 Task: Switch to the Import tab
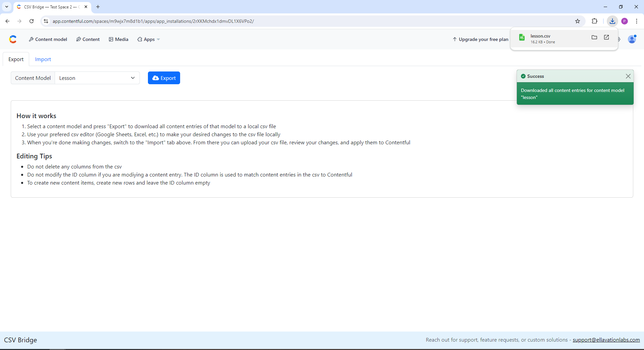(x=43, y=59)
